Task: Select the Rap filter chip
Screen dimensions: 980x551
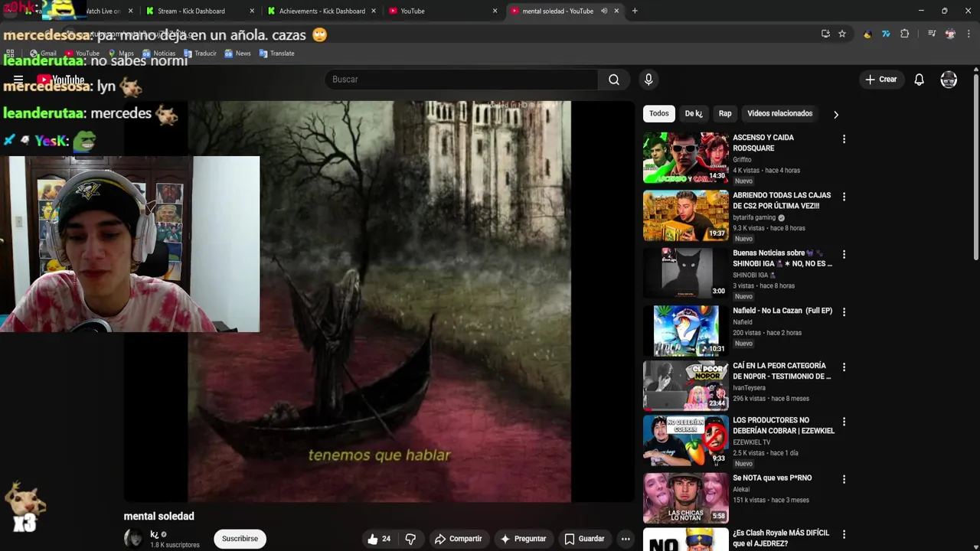Action: [725, 113]
